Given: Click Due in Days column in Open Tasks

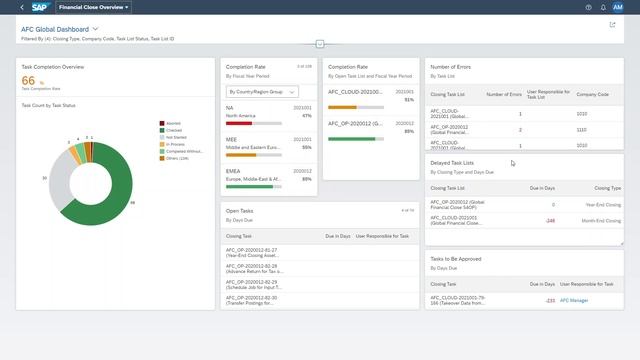Looking at the screenshot, I should pyautogui.click(x=338, y=236).
